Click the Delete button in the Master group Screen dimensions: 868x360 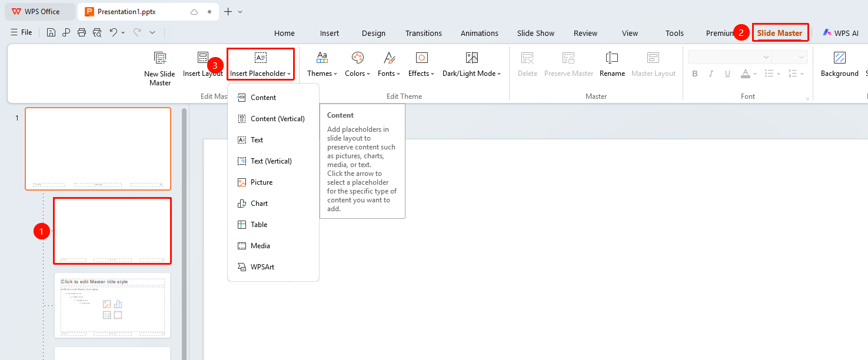527,65
